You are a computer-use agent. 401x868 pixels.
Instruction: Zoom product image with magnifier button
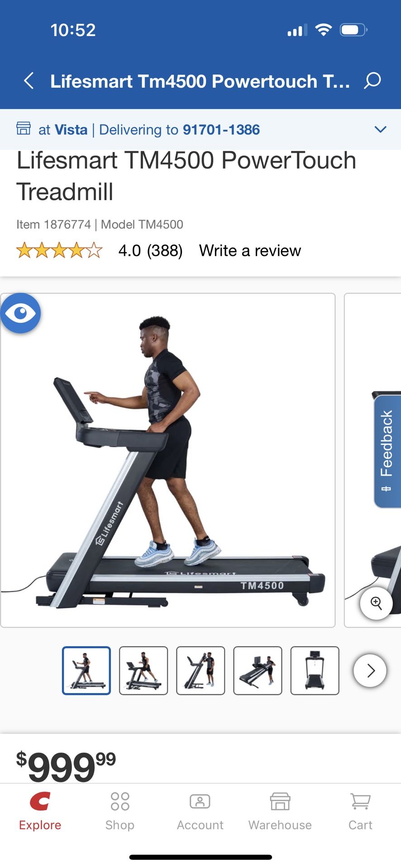click(x=376, y=603)
